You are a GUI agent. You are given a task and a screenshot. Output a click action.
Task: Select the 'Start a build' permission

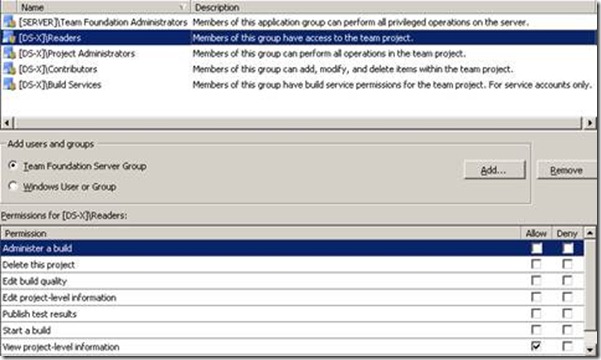coord(26,330)
